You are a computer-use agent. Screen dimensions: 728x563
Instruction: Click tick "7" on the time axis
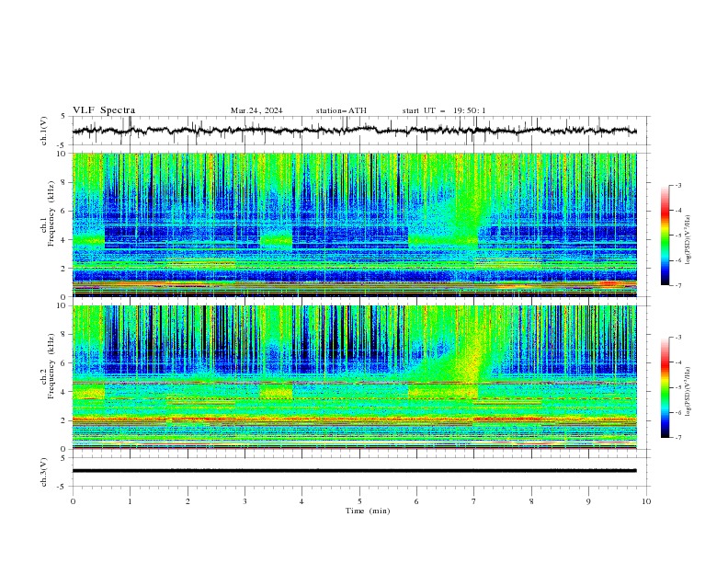pyautogui.click(x=474, y=501)
